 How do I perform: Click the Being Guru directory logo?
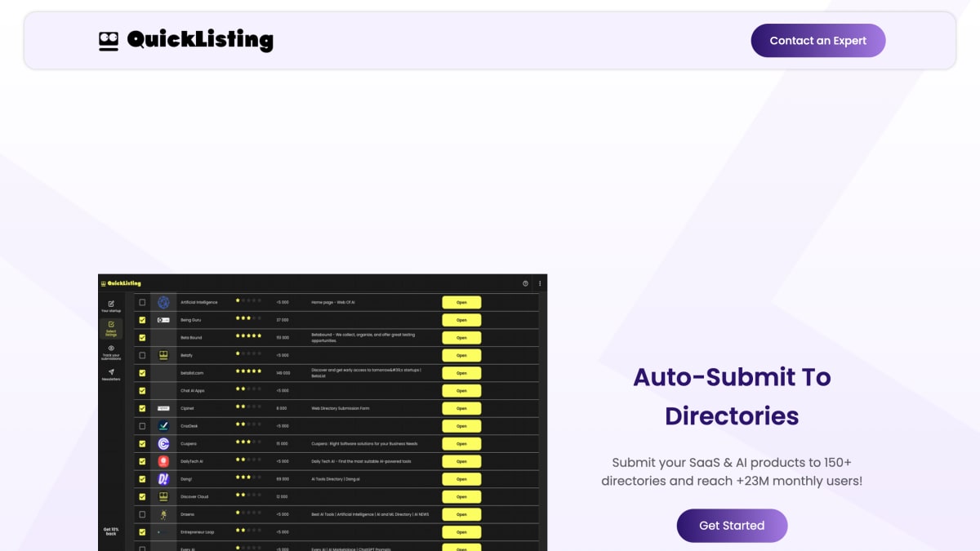pos(163,320)
